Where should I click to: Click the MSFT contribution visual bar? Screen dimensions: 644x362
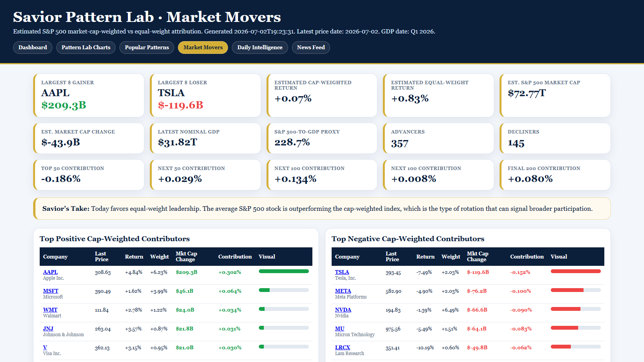[x=284, y=290]
